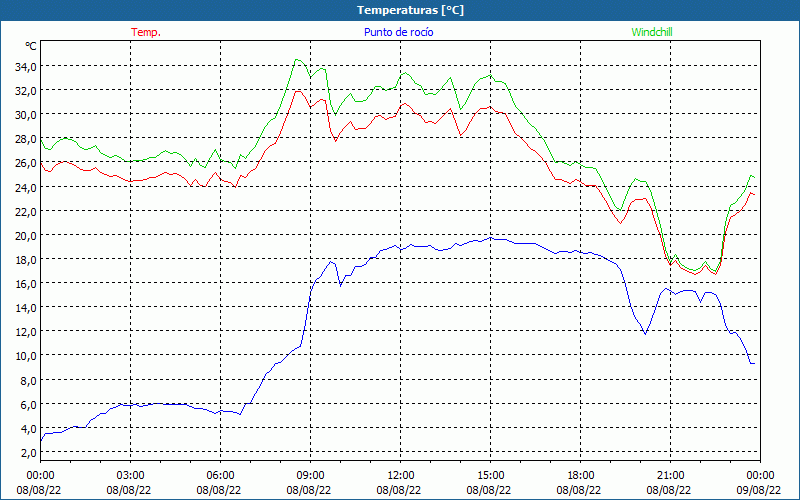800x500 pixels.
Task: Click the 26,0 y-axis value
Action: (x=26, y=163)
